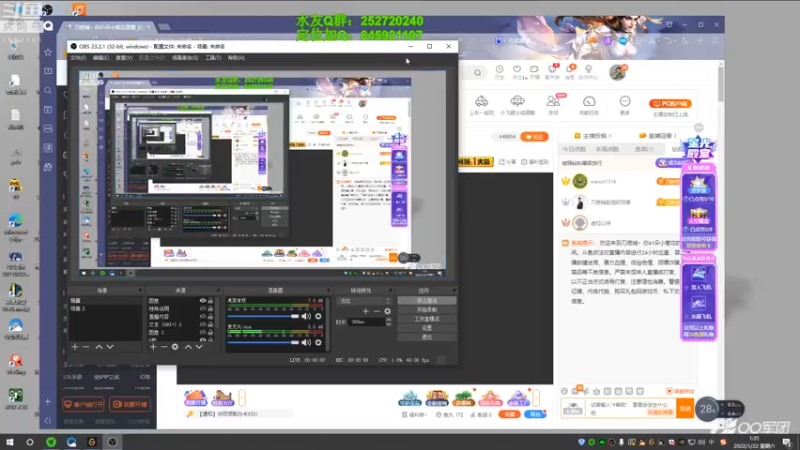Click the orange PC客户端 button

click(670, 104)
